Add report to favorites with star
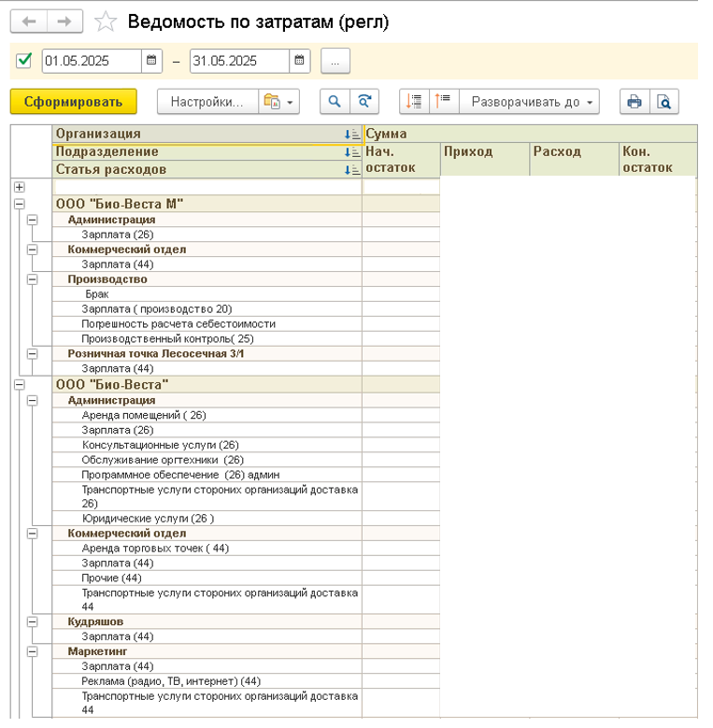 click(107, 21)
